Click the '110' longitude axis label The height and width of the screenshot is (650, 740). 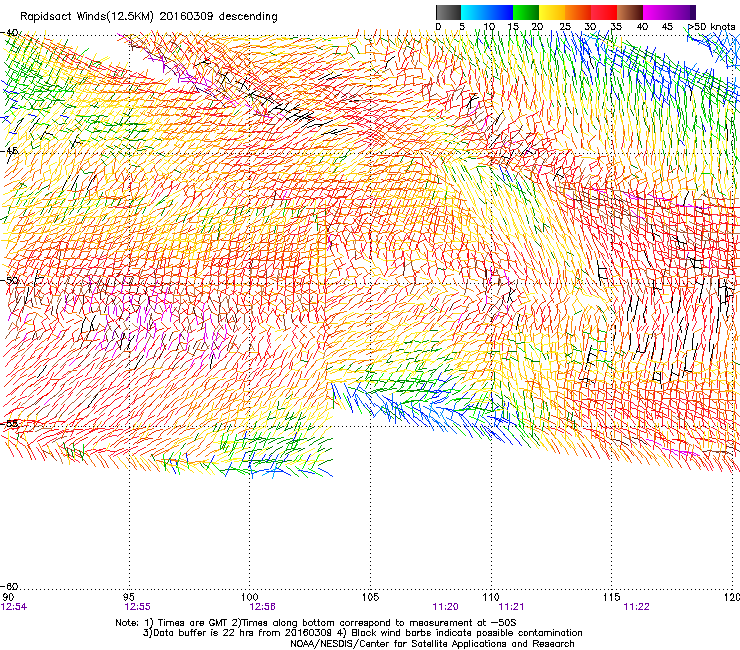click(491, 598)
